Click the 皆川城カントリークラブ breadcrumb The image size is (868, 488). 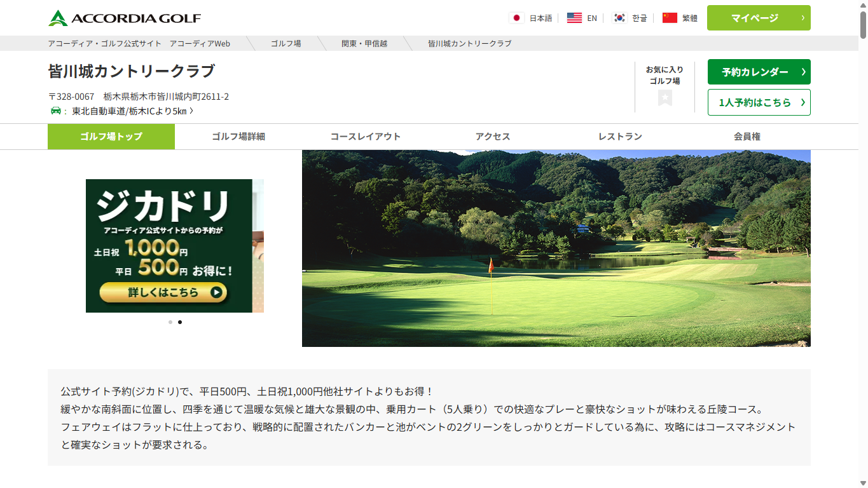tap(469, 43)
